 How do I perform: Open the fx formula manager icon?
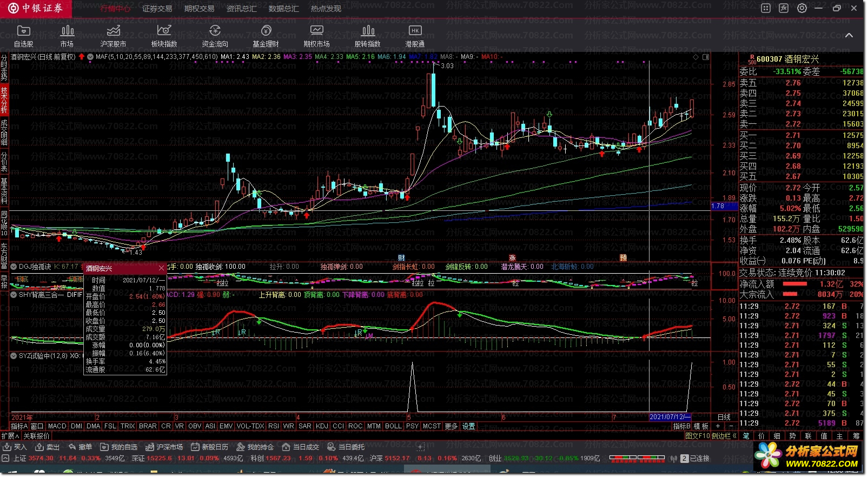point(784,8)
